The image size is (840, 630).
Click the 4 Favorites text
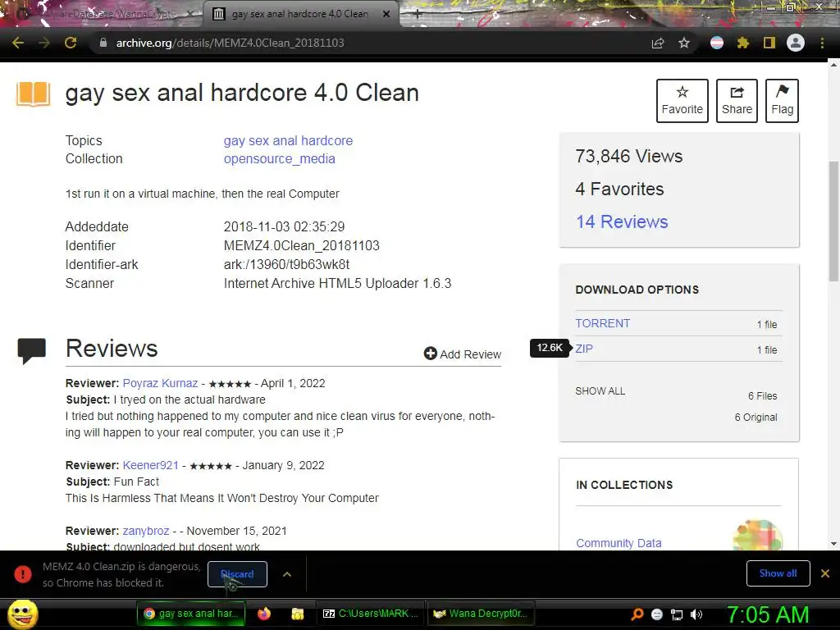coord(620,189)
